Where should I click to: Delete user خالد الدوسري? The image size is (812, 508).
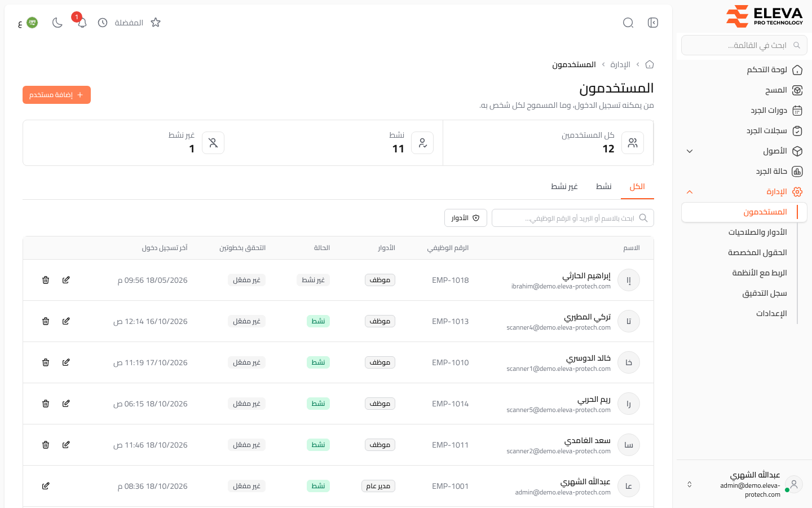46,362
